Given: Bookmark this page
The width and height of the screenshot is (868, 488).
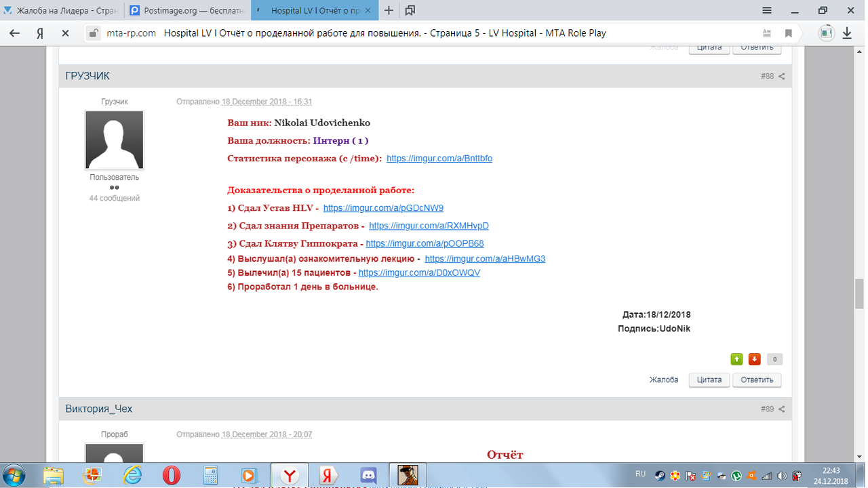Looking at the screenshot, I should pyautogui.click(x=788, y=33).
